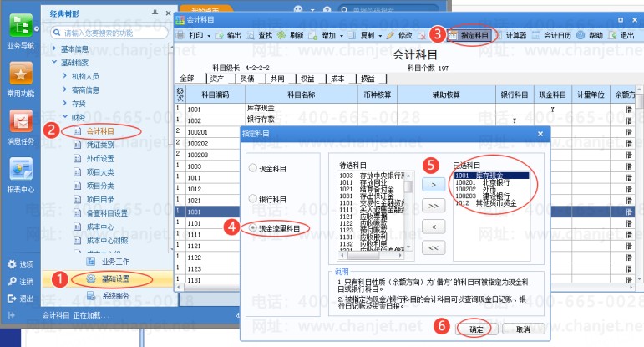
Task: Open 报表中心 in the sidebar
Action: coord(20,171)
